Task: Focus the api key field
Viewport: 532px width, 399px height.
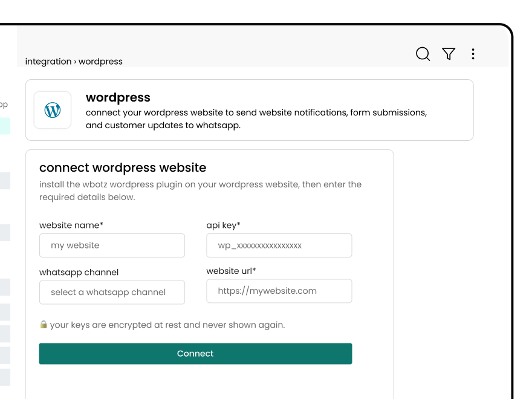Action: (x=279, y=245)
